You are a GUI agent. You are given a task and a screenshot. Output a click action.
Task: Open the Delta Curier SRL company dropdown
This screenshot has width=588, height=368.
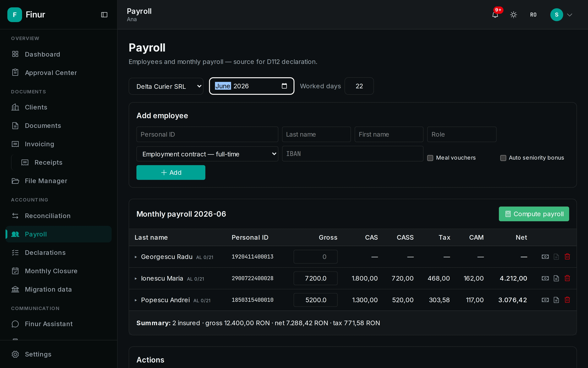pos(166,86)
